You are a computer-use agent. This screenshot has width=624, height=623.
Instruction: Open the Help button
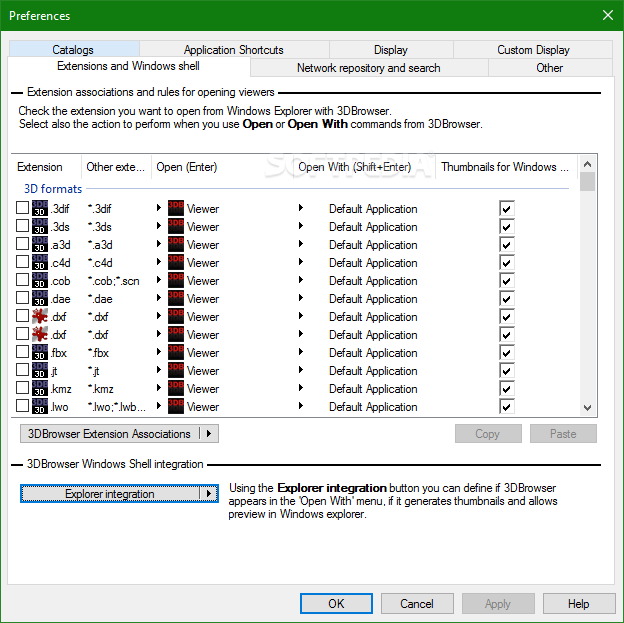click(x=578, y=603)
